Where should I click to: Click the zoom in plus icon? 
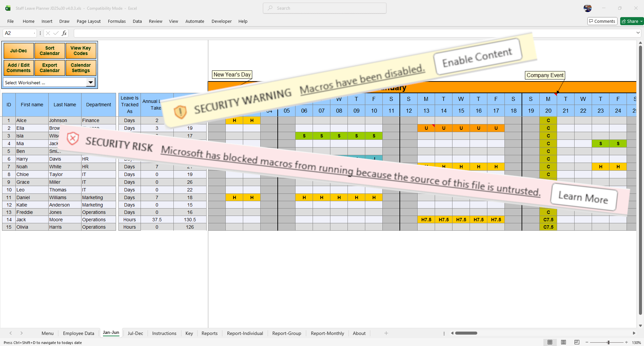pos(626,342)
